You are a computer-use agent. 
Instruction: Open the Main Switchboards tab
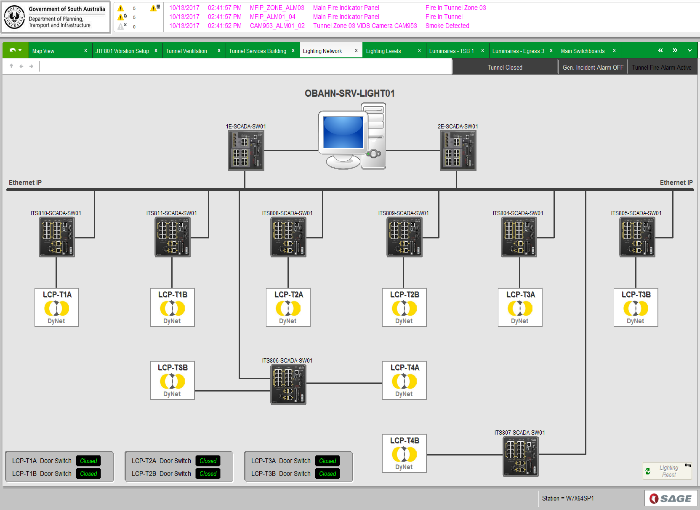581,49
